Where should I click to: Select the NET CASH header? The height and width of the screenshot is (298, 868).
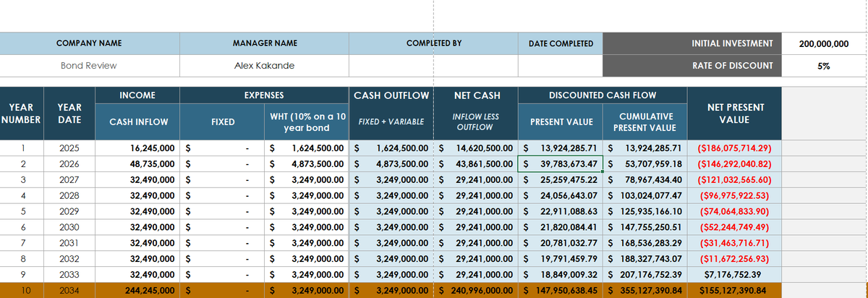point(476,95)
